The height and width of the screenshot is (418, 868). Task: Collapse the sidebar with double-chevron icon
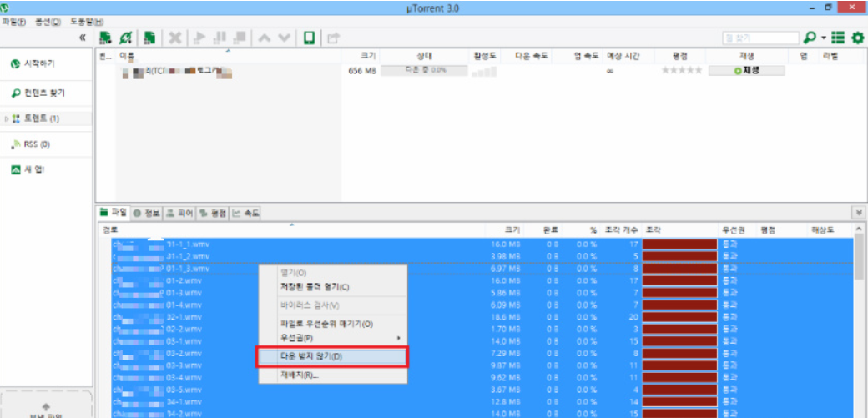pyautogui.click(x=83, y=38)
